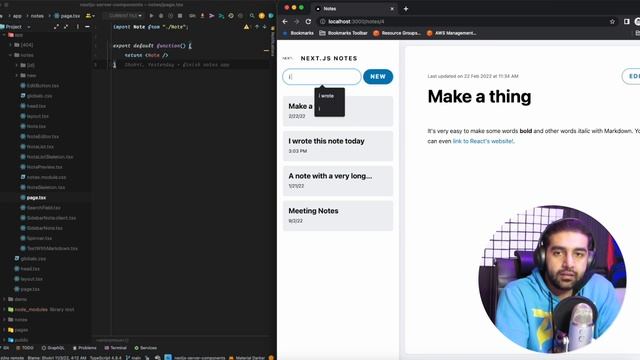The height and width of the screenshot is (360, 640).
Task: Run the current file with the play icon
Action: 151,16
